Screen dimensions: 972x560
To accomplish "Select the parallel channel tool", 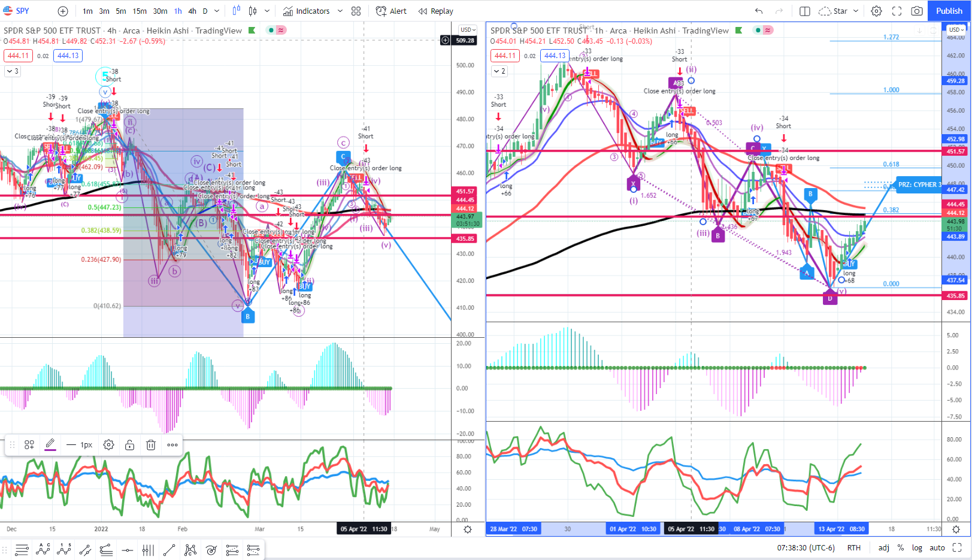I will (x=85, y=549).
